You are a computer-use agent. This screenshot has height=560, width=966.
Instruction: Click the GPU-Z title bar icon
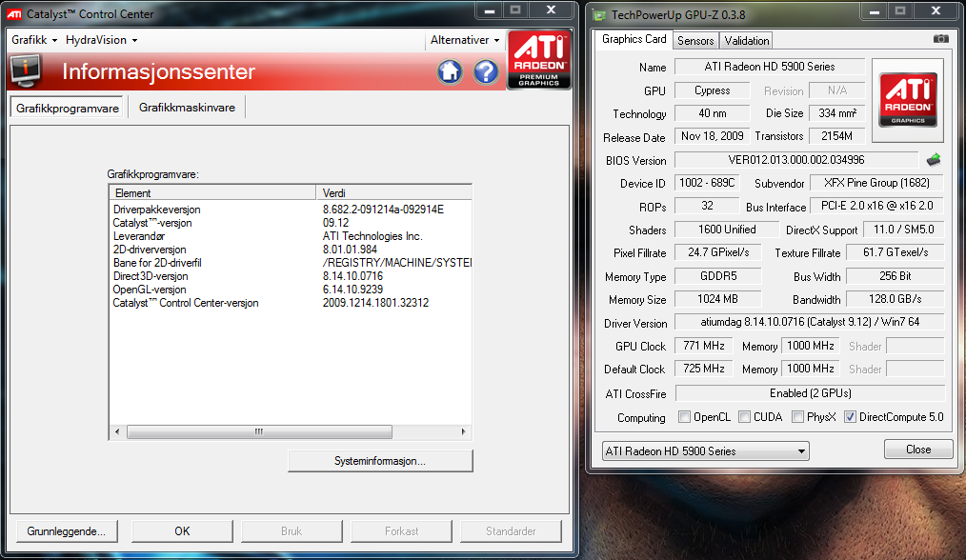599,15
